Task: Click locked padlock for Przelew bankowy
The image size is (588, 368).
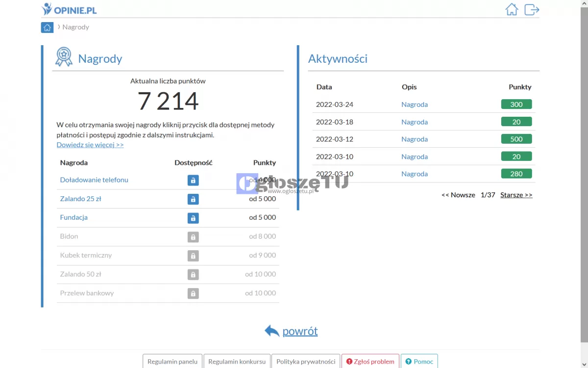Action: coord(193,293)
